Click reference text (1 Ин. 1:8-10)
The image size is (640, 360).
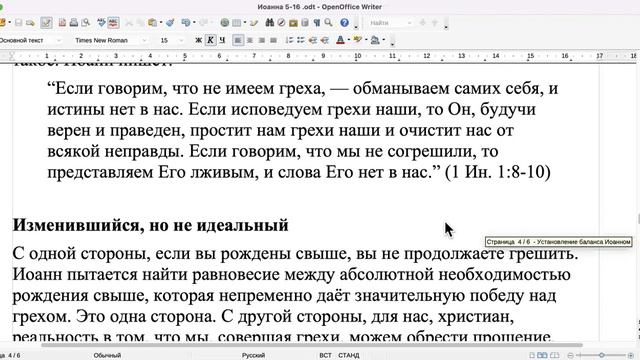498,172
